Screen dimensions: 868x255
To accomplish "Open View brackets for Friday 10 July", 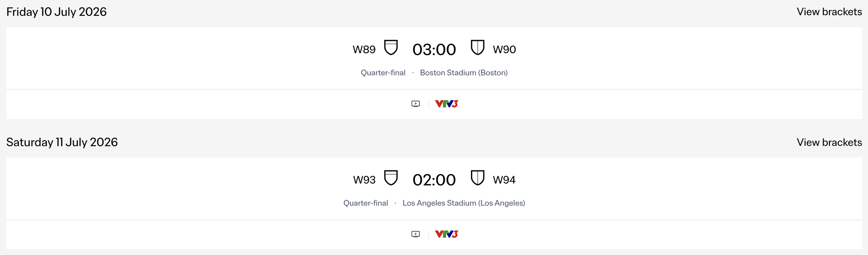I will tap(829, 12).
